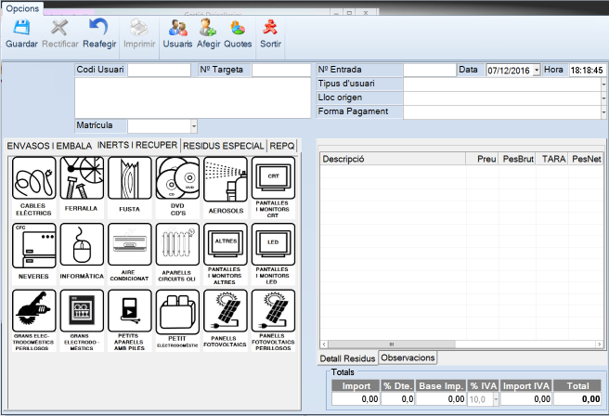Click the Reafegir undo-arrow icon
The image size is (609, 416).
point(99,28)
